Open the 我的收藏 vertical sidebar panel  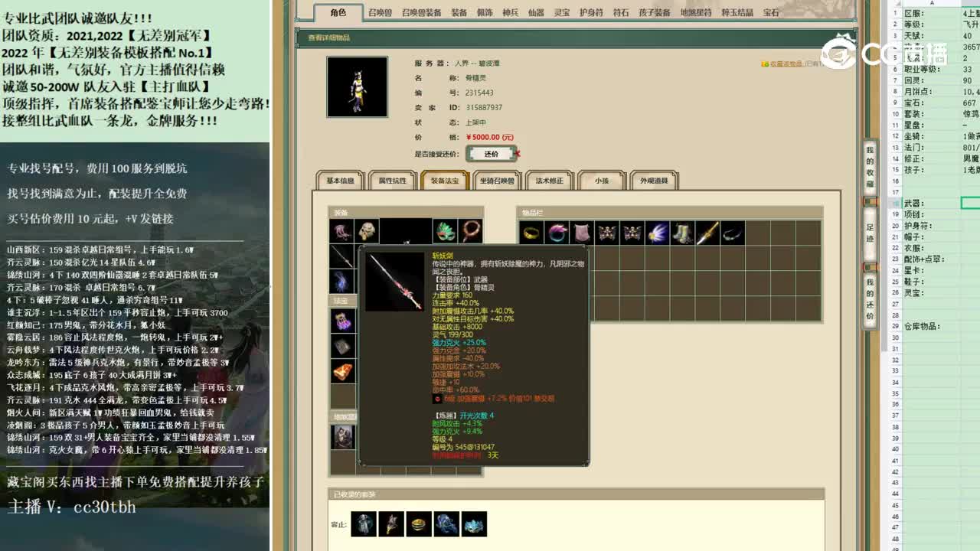[x=869, y=168]
